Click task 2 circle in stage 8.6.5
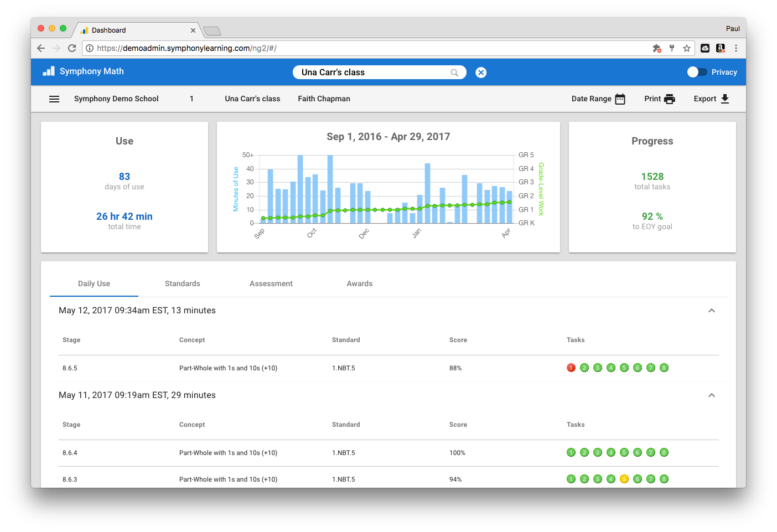The width and height of the screenshot is (777, 532). click(584, 368)
